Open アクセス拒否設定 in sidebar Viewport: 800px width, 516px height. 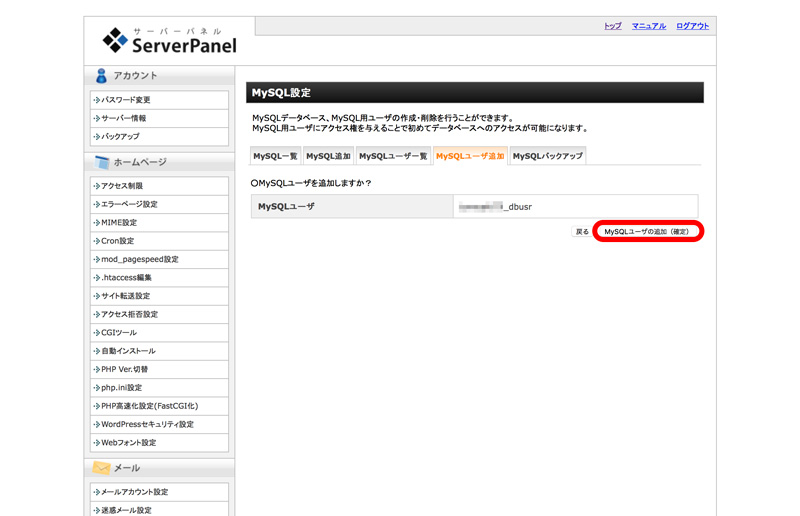159,314
